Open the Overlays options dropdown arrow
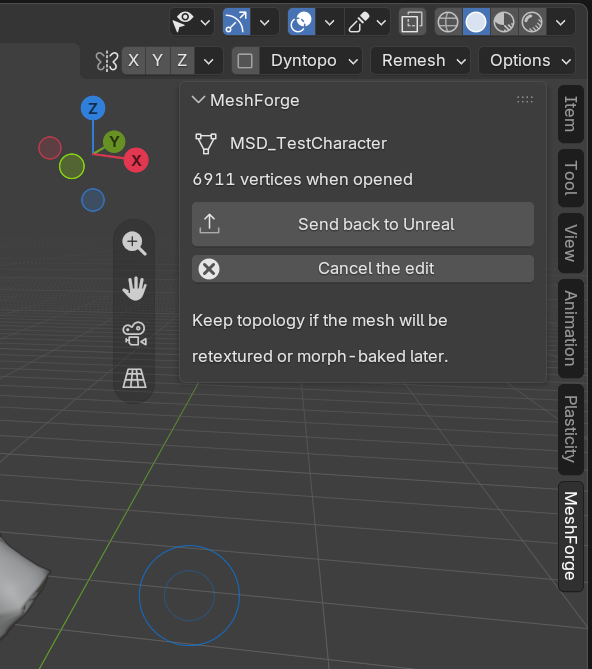 pyautogui.click(x=329, y=22)
